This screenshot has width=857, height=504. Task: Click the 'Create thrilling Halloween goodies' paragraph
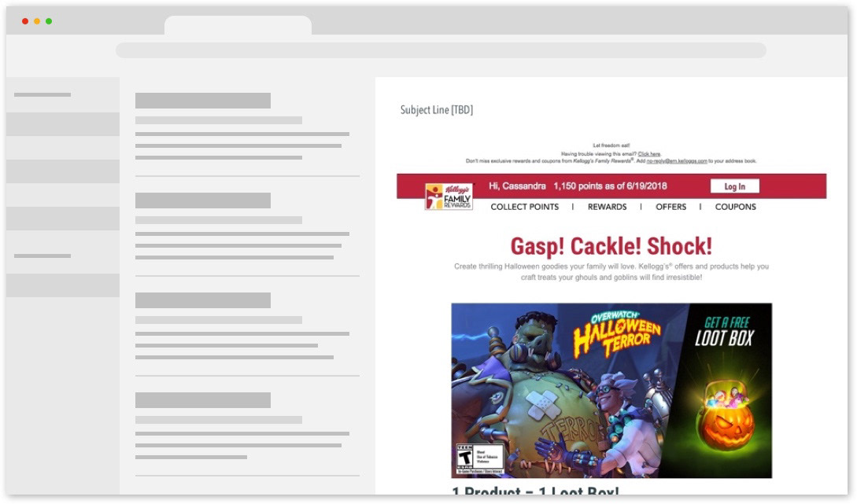[611, 272]
